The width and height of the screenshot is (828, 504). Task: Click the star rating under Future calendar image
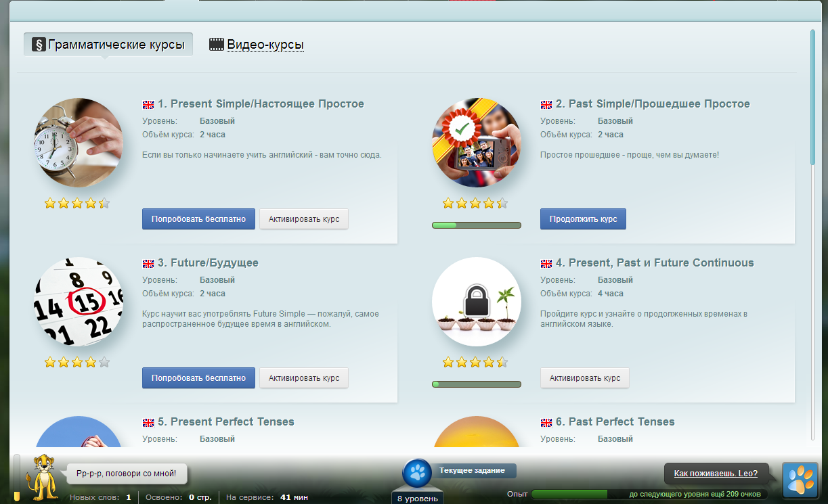pyautogui.click(x=77, y=362)
